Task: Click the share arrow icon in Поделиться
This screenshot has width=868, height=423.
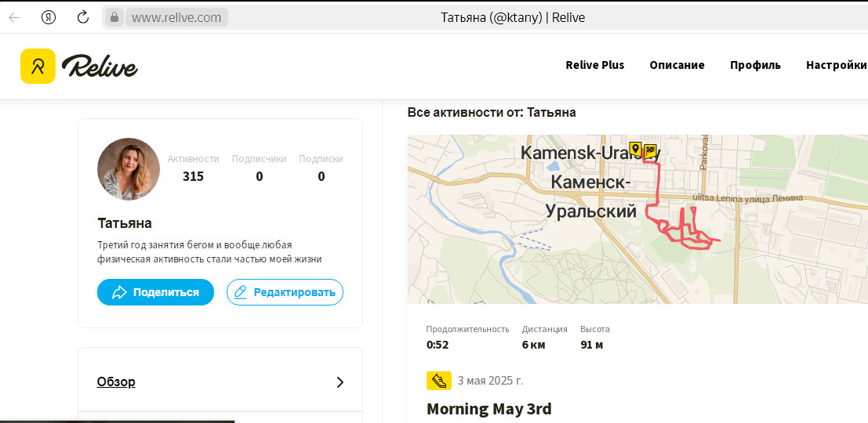Action: [x=119, y=292]
